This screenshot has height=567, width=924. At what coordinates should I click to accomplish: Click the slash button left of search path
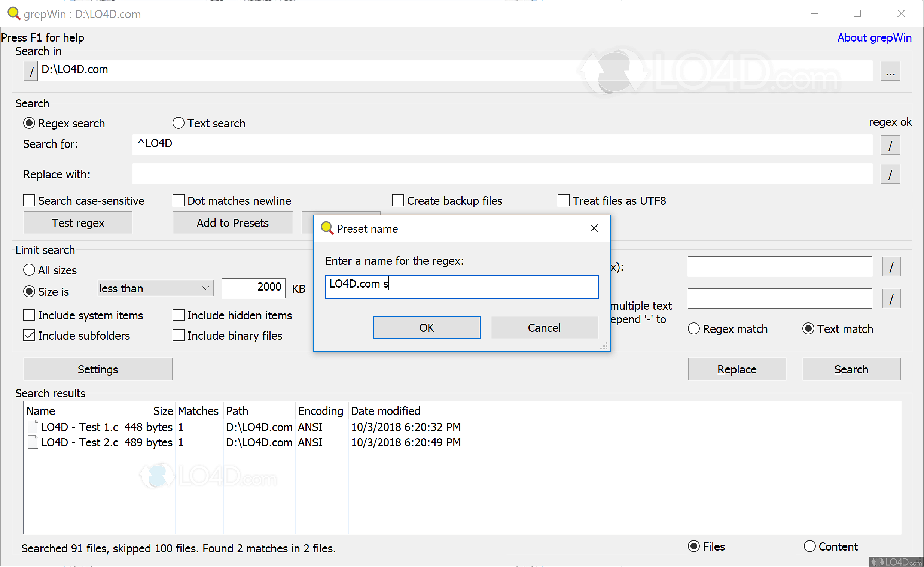(x=31, y=71)
